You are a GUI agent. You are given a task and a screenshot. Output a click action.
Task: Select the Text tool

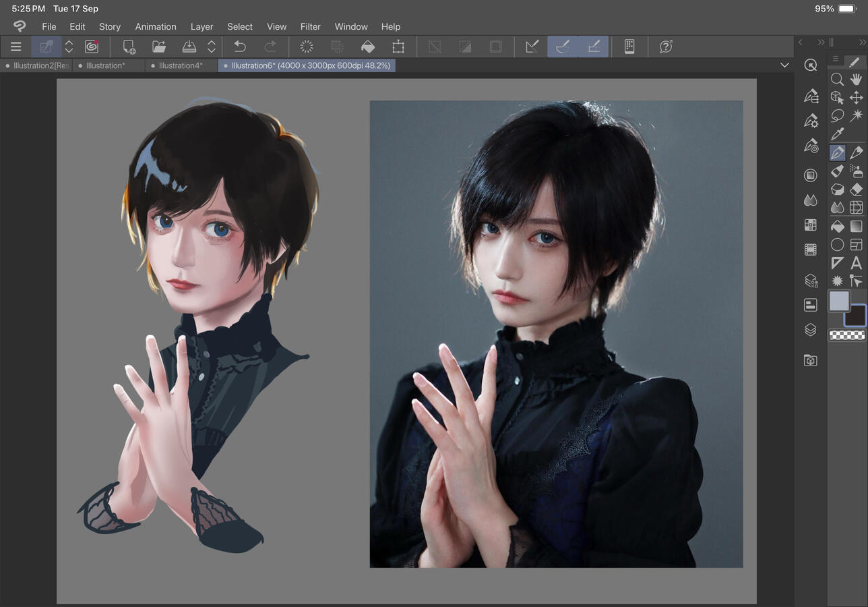point(857,263)
